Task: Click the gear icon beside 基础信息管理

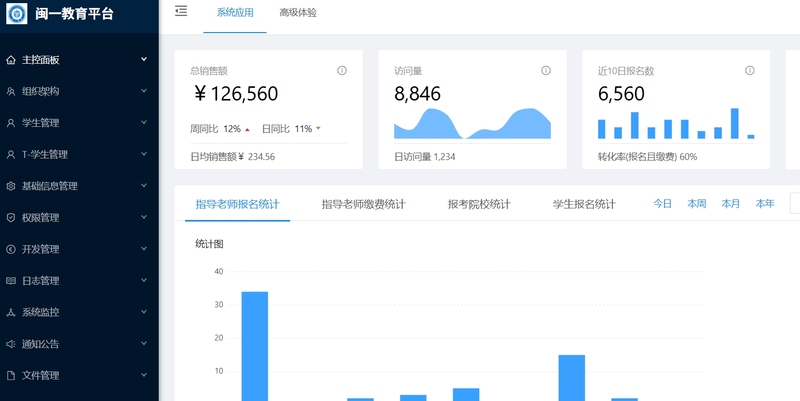Action: pyautogui.click(x=11, y=186)
